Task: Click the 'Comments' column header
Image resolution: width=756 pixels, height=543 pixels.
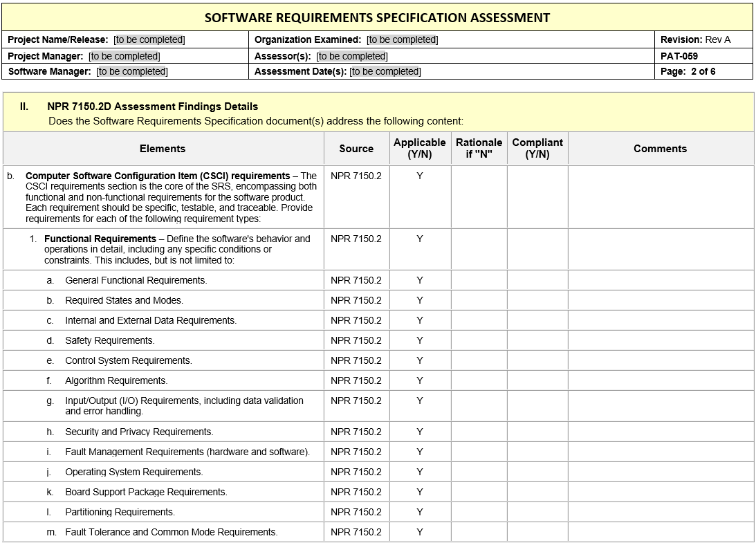Action: pyautogui.click(x=660, y=149)
